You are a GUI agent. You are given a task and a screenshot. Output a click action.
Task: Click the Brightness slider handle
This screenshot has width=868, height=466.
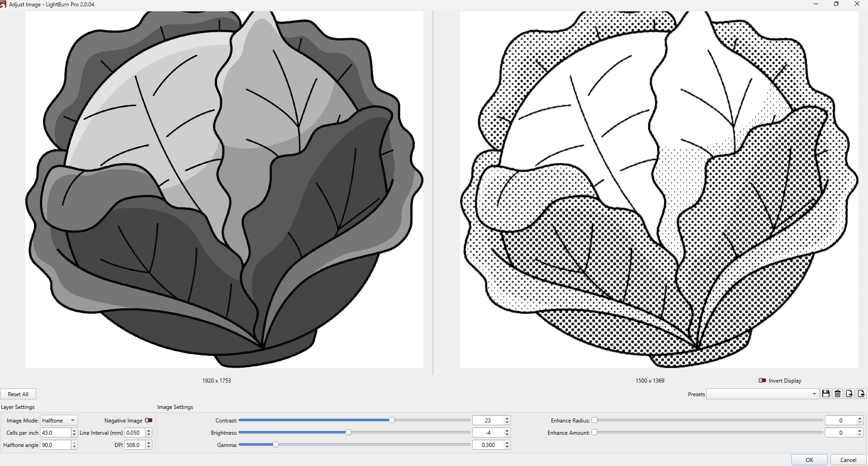click(348, 432)
